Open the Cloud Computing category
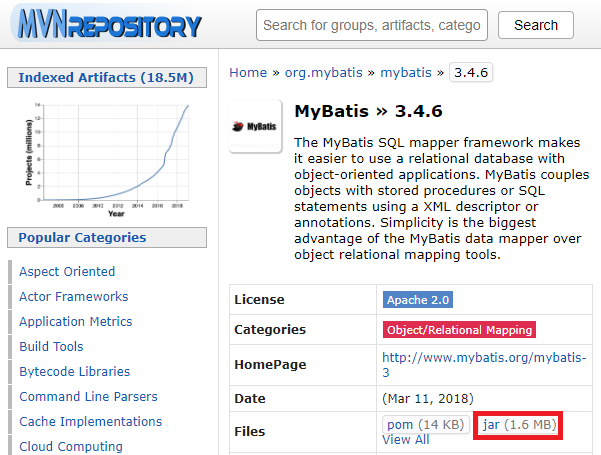 point(71,446)
